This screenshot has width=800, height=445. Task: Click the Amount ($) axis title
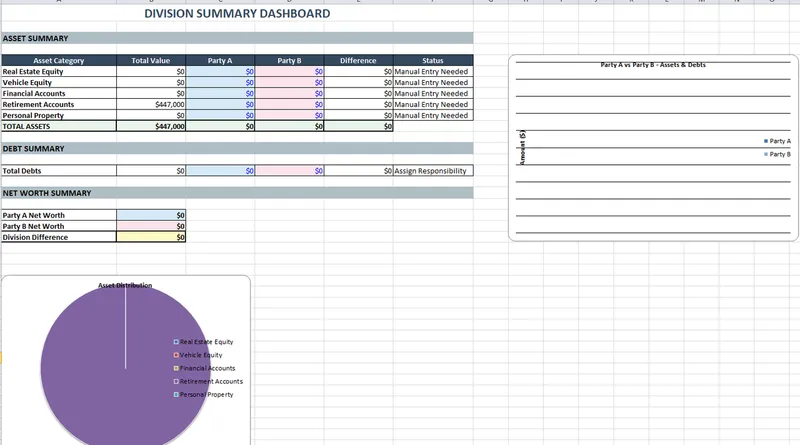click(x=522, y=147)
